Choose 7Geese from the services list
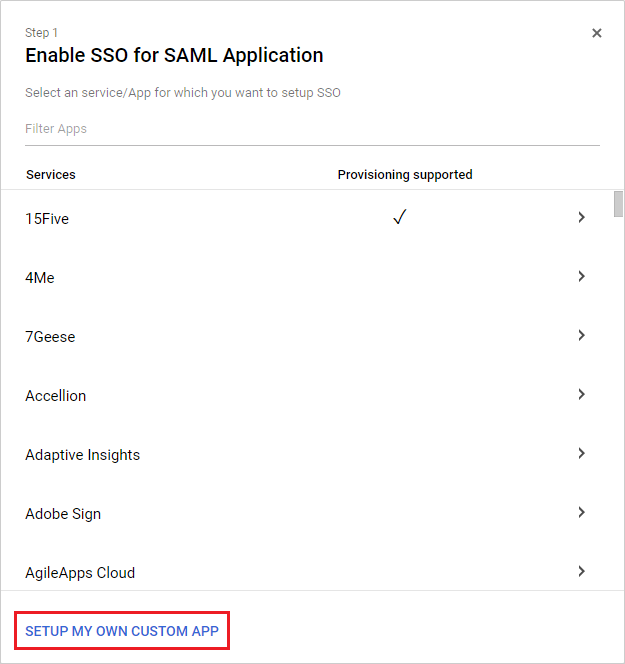625x664 pixels. (x=50, y=337)
